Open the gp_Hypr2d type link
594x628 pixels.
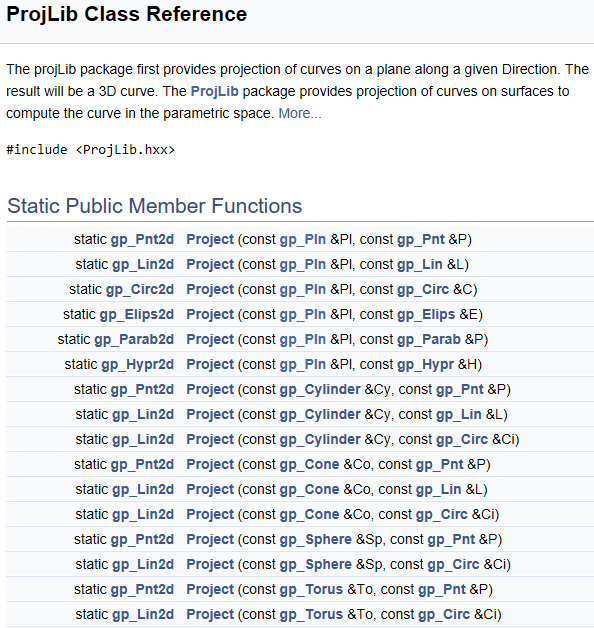[x=137, y=365]
